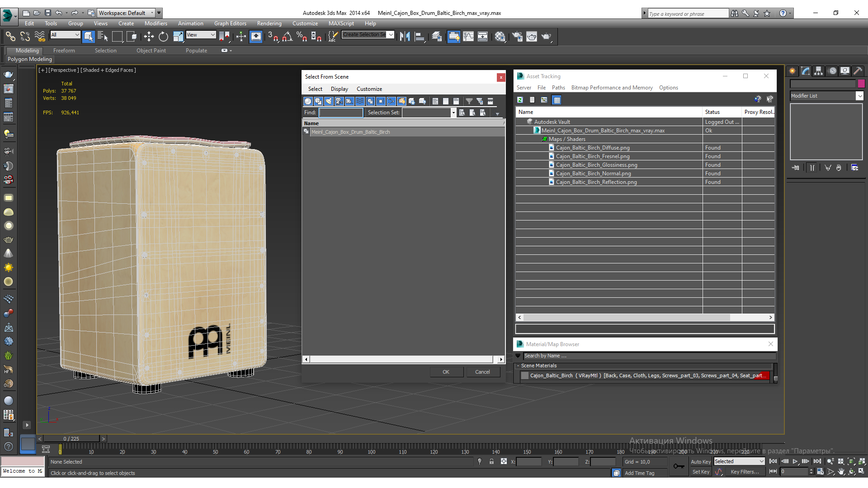The width and height of the screenshot is (868, 488).
Task: Open the Create command panel tab
Action: click(793, 71)
